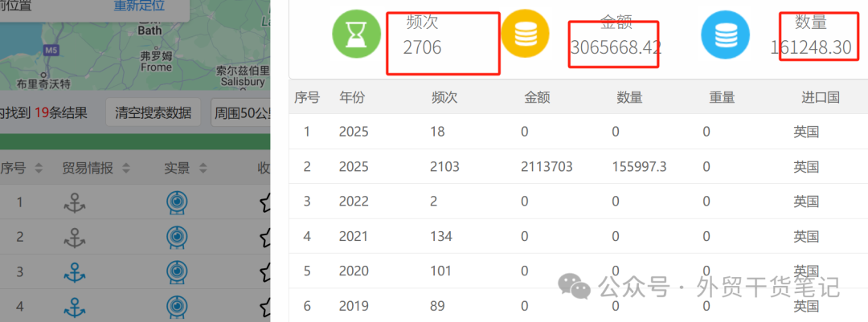Image resolution: width=868 pixels, height=322 pixels.
Task: Toggle the favorite star in row 1
Action: click(264, 204)
